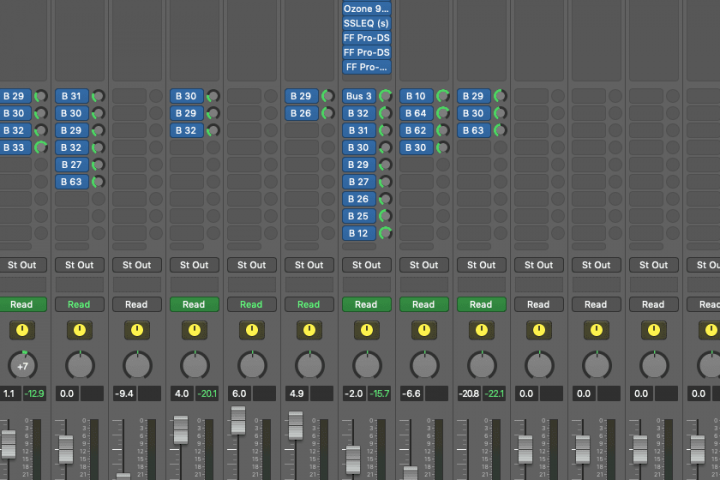Click the -12.9 peak level display
Image resolution: width=720 pixels, height=480 pixels.
[35, 394]
